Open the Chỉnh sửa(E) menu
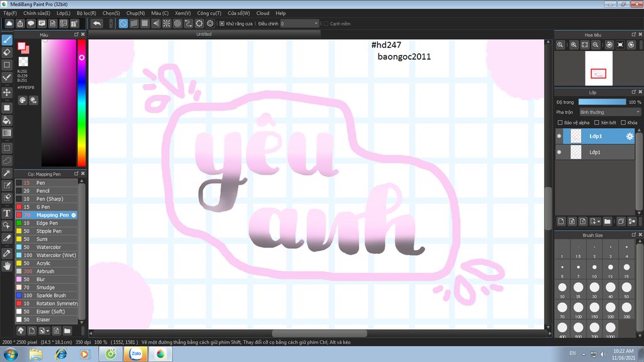644x362 pixels. click(36, 13)
